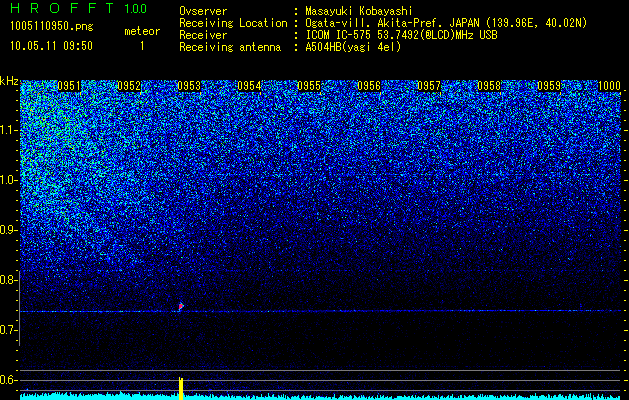Click the kHz axis unit label
Viewport: 629px width, 400px height.
9,81
